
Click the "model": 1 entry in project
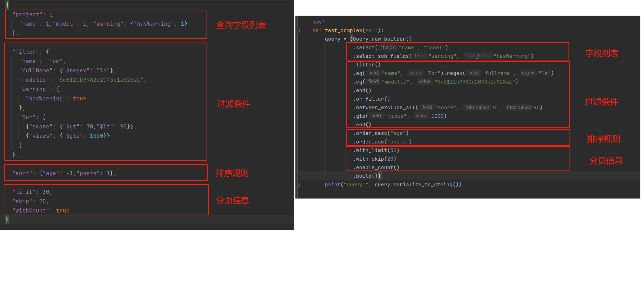pos(70,24)
